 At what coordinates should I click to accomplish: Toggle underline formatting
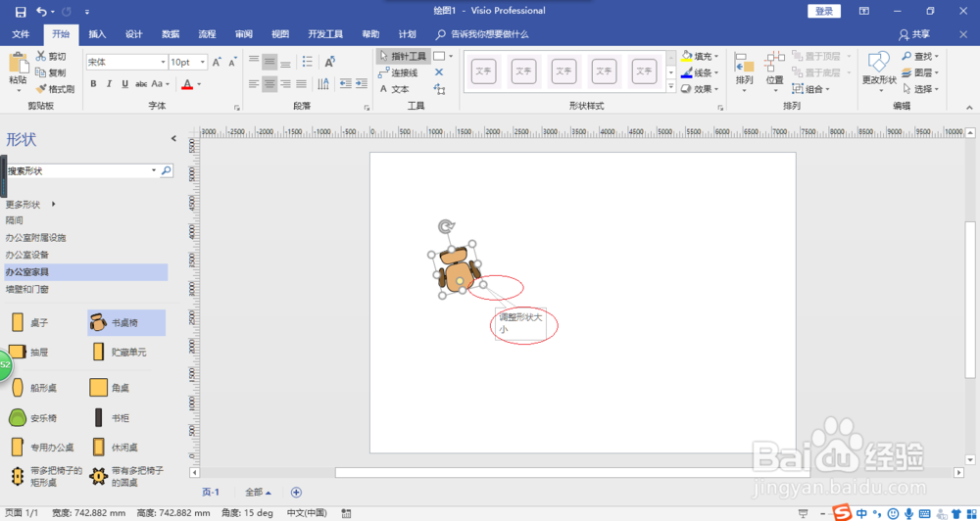coord(125,83)
